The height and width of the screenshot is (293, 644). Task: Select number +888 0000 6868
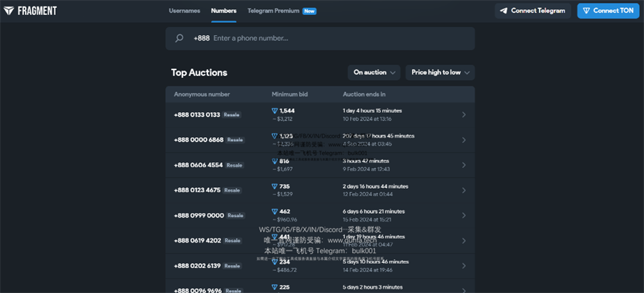199,140
